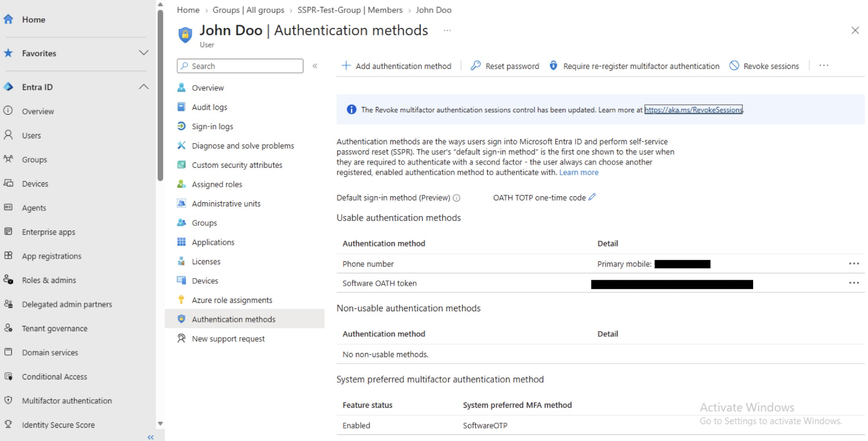Click the SoftwareOTP preferred method value
Viewport: 868px width, 441px height.
tap(485, 425)
